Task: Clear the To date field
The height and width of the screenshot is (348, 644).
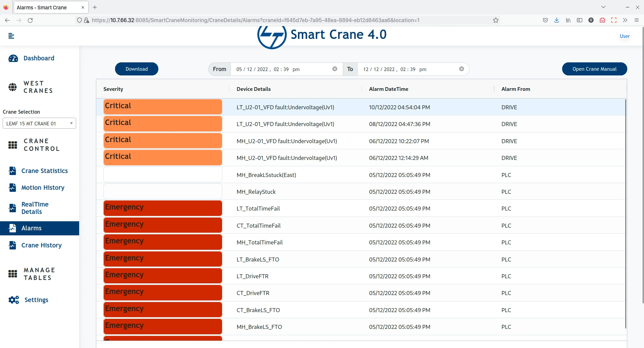Action: (462, 69)
